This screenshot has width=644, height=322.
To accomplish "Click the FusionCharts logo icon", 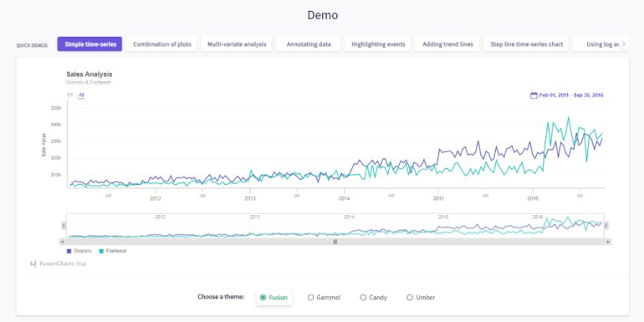I will pyautogui.click(x=33, y=264).
